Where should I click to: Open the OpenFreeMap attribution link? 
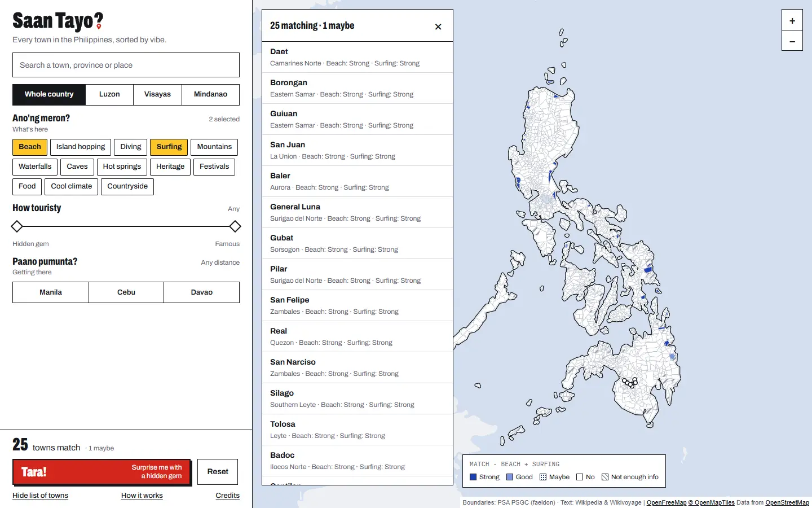click(667, 502)
